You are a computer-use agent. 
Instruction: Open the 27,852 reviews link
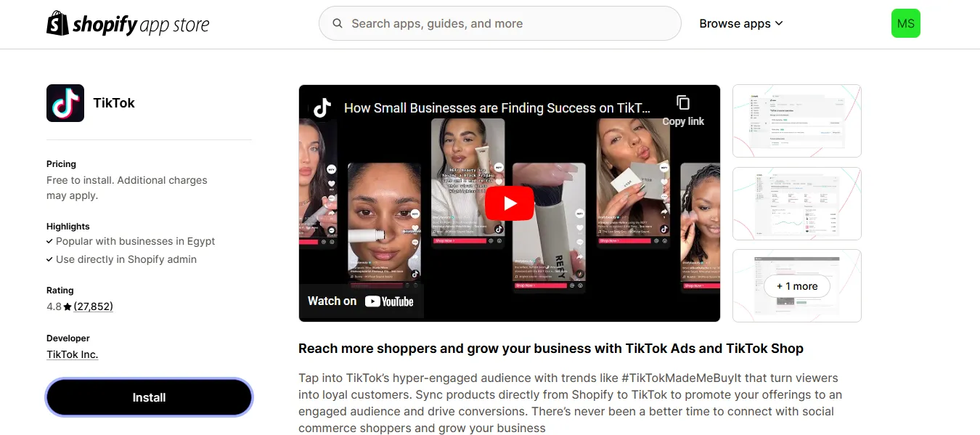point(93,306)
